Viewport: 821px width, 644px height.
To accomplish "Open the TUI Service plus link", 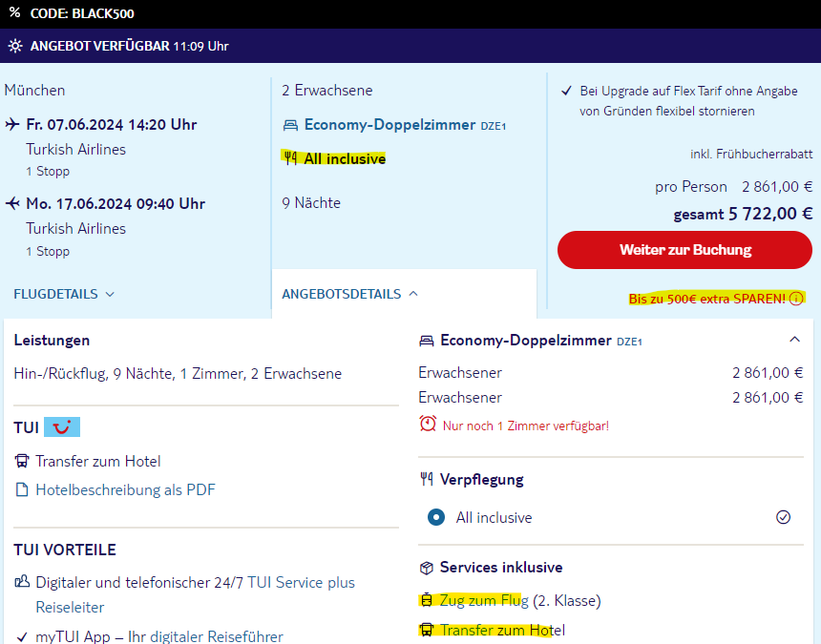I will pyautogui.click(x=301, y=582).
